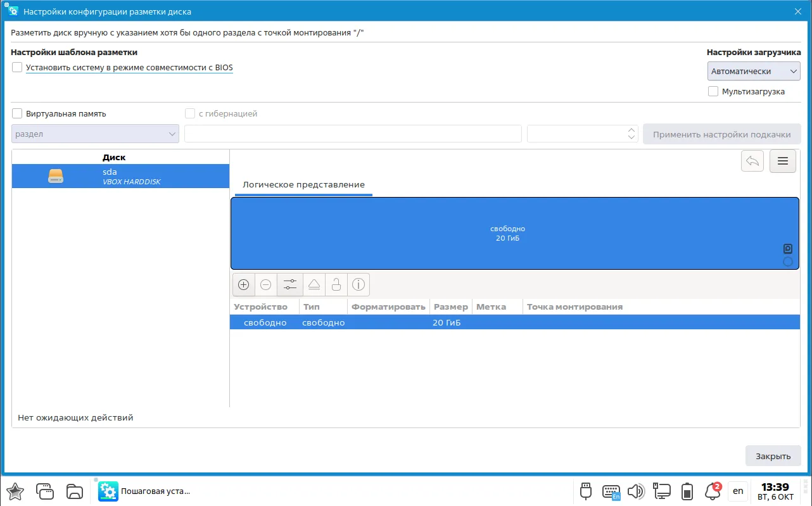This screenshot has height=506, width=812.
Task: Click the add partition plus icon
Action: [243, 285]
